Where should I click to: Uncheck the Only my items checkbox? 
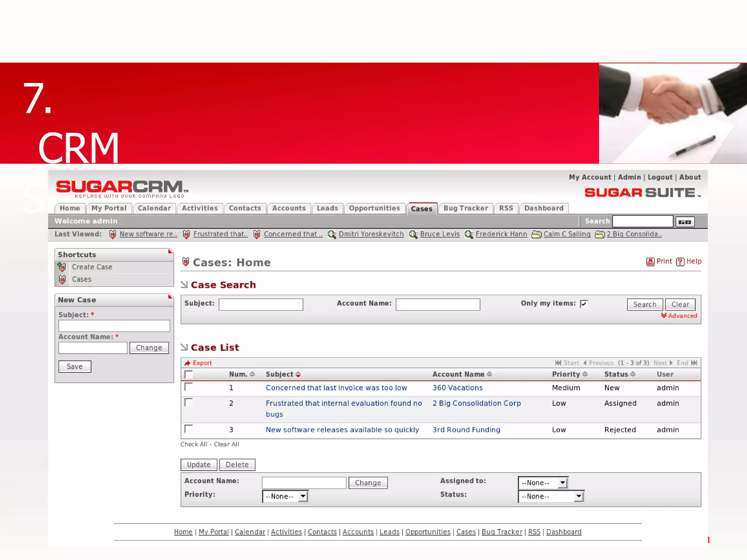coord(584,304)
